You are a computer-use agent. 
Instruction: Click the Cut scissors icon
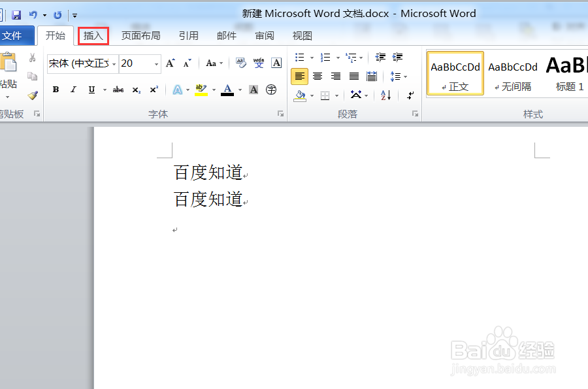pos(32,58)
